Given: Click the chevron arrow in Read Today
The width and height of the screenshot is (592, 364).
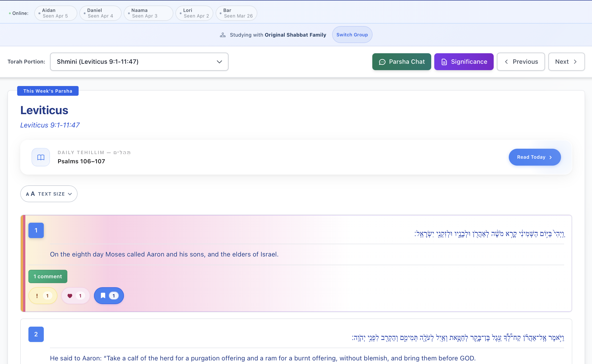Looking at the screenshot, I should tap(551, 157).
